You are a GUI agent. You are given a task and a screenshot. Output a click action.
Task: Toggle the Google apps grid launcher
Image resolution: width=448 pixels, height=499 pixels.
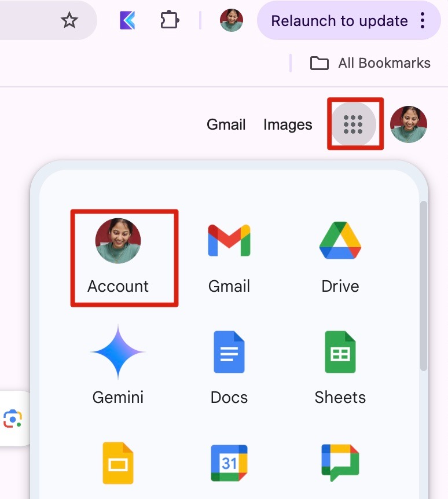pos(353,124)
